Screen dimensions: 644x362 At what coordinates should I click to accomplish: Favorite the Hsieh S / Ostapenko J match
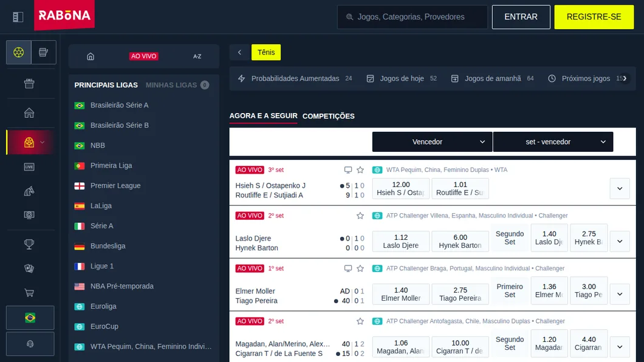coord(360,170)
